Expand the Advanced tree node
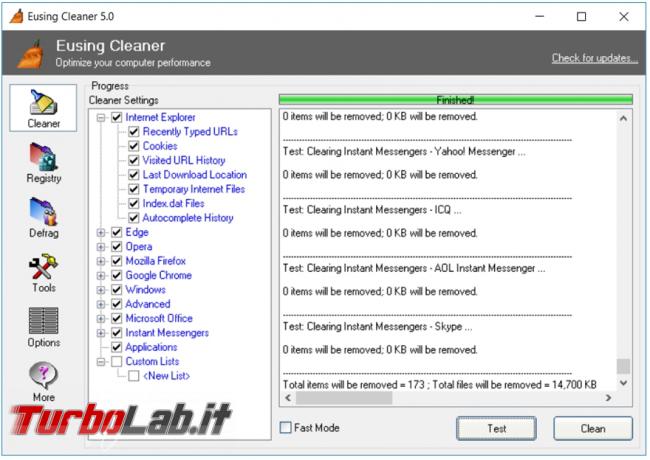 [101, 304]
